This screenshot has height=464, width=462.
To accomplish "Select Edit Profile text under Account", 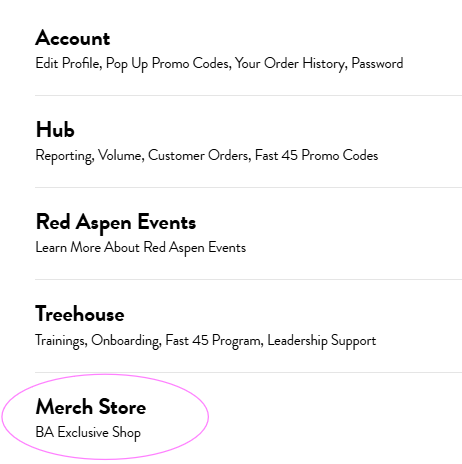I will (68, 63).
